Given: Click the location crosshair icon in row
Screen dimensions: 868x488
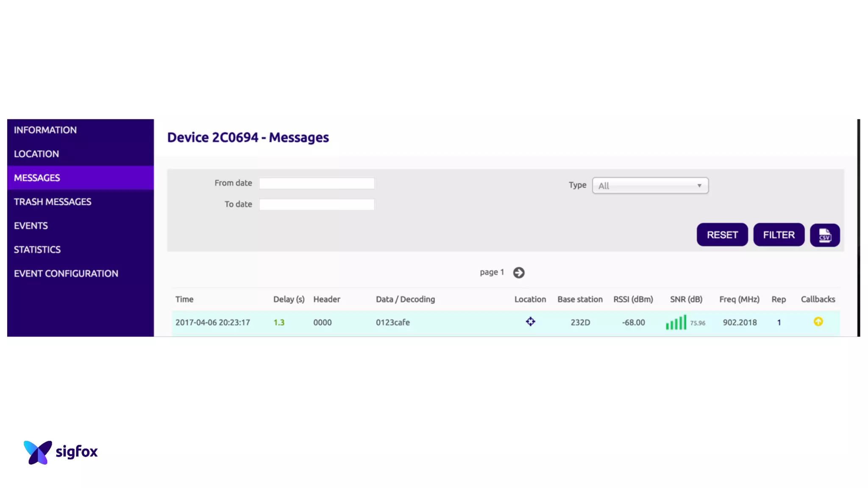Looking at the screenshot, I should pyautogui.click(x=530, y=322).
